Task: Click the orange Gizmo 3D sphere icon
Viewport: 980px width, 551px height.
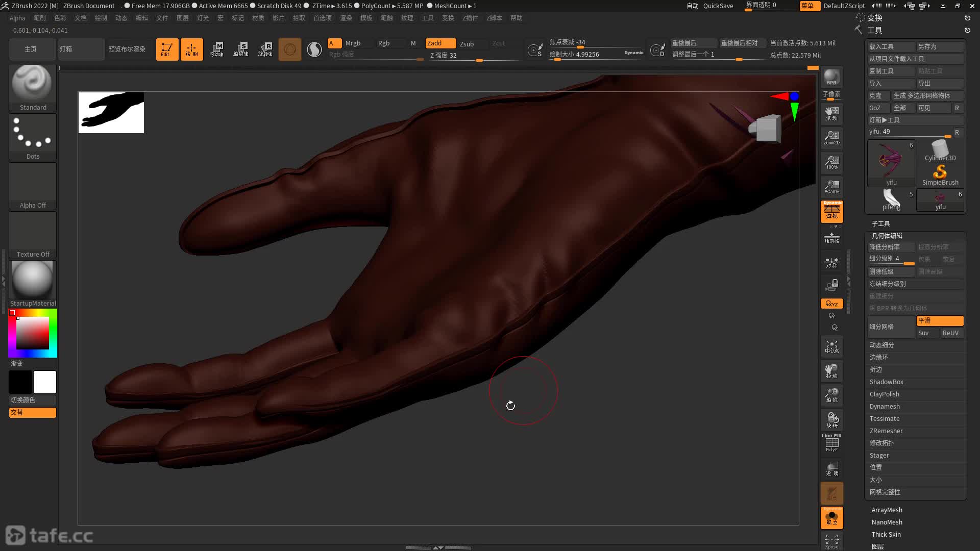Action: [290, 49]
